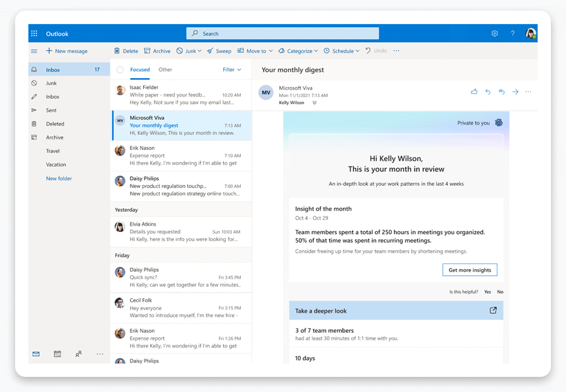
Task: Switch to Mail module icon
Action: coord(36,354)
